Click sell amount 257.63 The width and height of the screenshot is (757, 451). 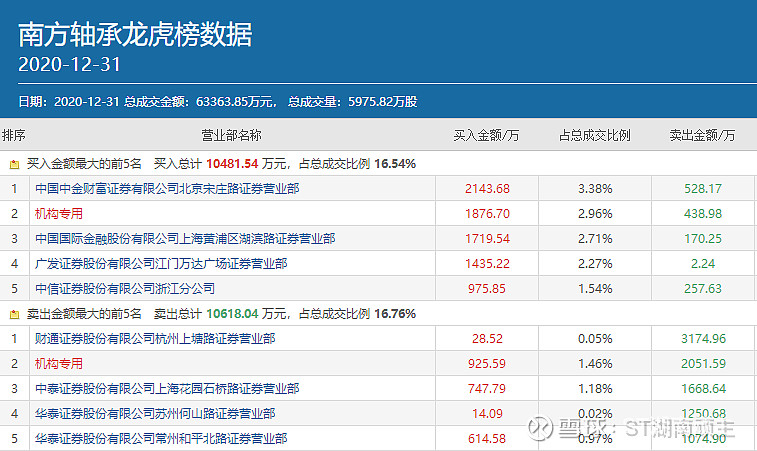[x=703, y=289]
